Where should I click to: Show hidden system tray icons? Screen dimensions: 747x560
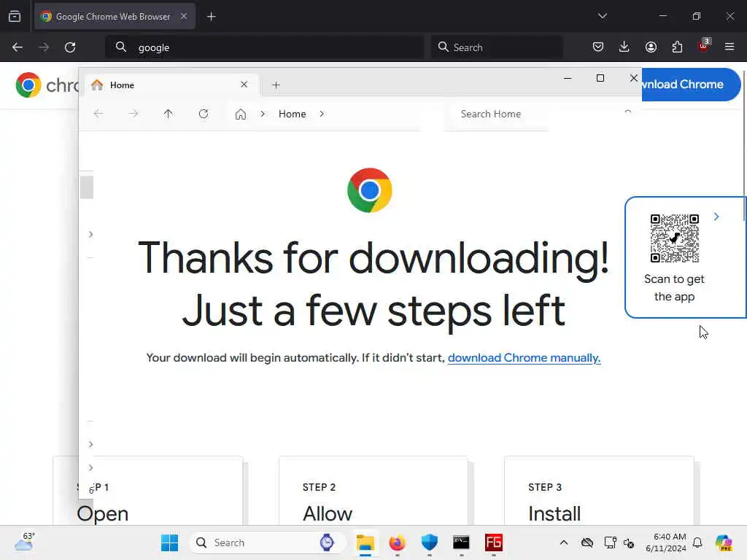pos(564,542)
